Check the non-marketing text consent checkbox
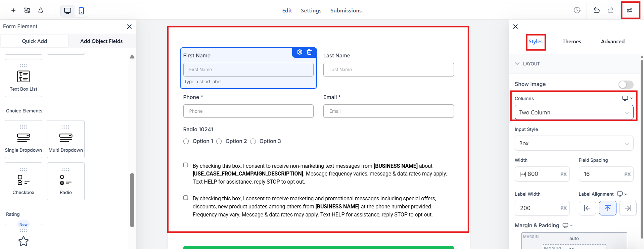 tap(186, 165)
